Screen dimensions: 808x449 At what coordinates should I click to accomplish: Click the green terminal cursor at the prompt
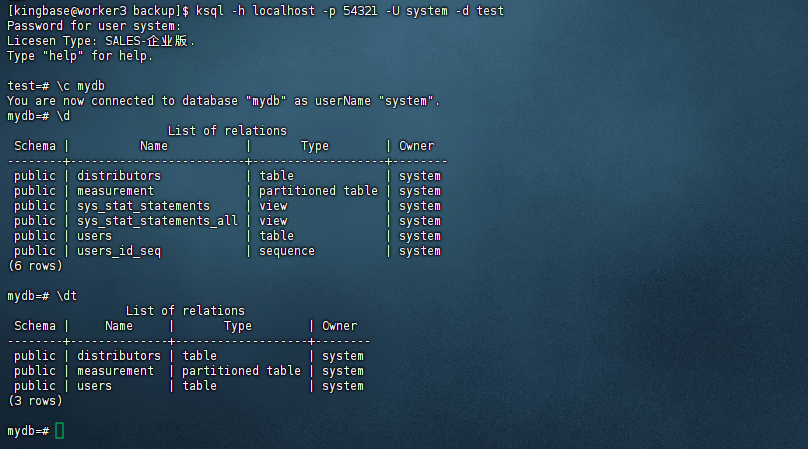point(59,430)
